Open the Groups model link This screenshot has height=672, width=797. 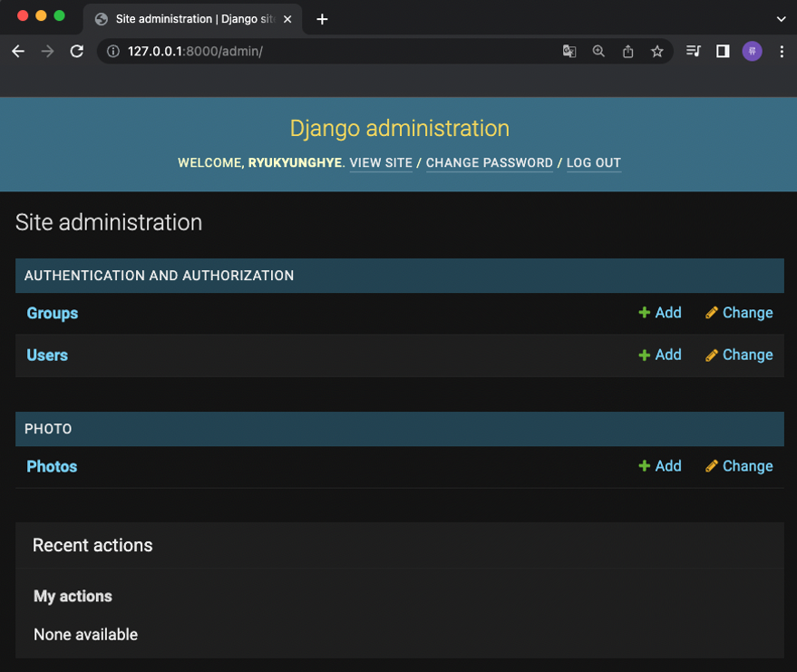click(x=53, y=313)
